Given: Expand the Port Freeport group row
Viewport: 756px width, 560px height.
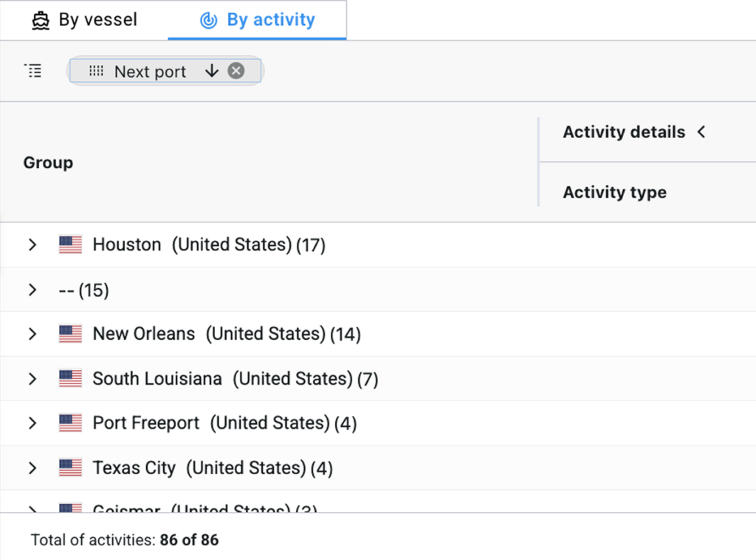Looking at the screenshot, I should [32, 423].
